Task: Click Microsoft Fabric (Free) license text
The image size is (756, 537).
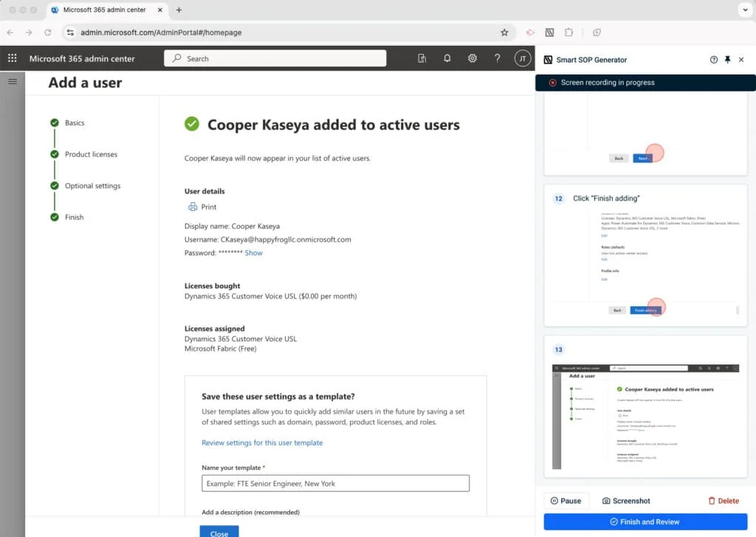Action: point(220,349)
